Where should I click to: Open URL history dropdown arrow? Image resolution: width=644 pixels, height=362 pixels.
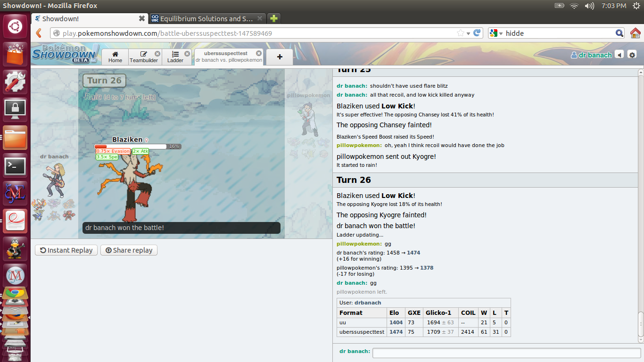pos(468,33)
